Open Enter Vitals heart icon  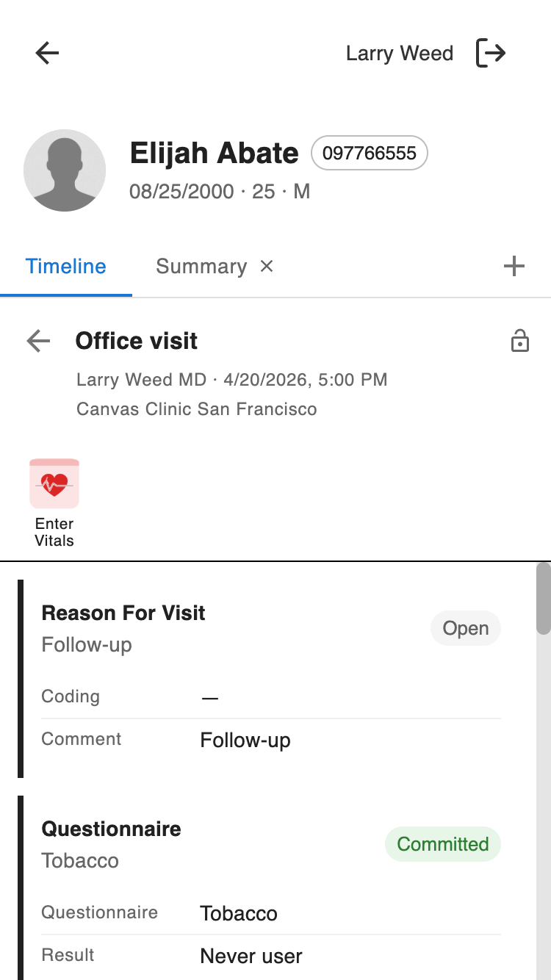click(54, 483)
